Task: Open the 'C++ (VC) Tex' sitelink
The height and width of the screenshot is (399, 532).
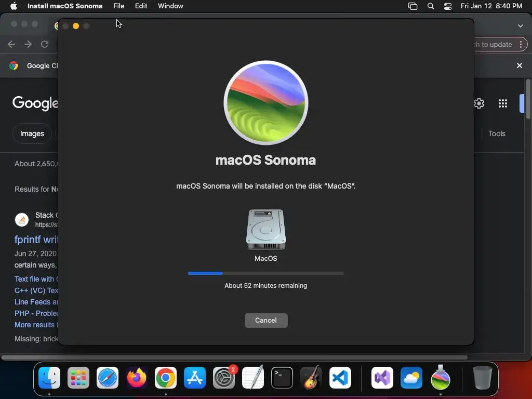Action: tap(36, 290)
